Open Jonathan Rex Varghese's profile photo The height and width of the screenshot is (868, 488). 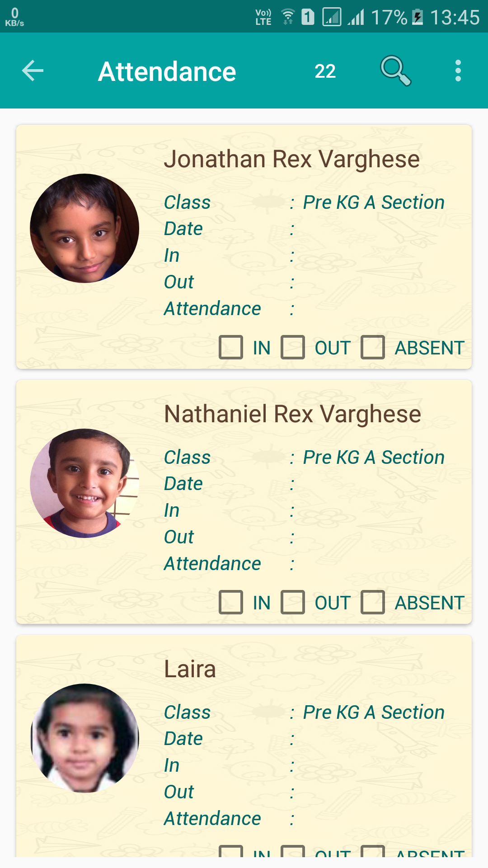click(84, 228)
